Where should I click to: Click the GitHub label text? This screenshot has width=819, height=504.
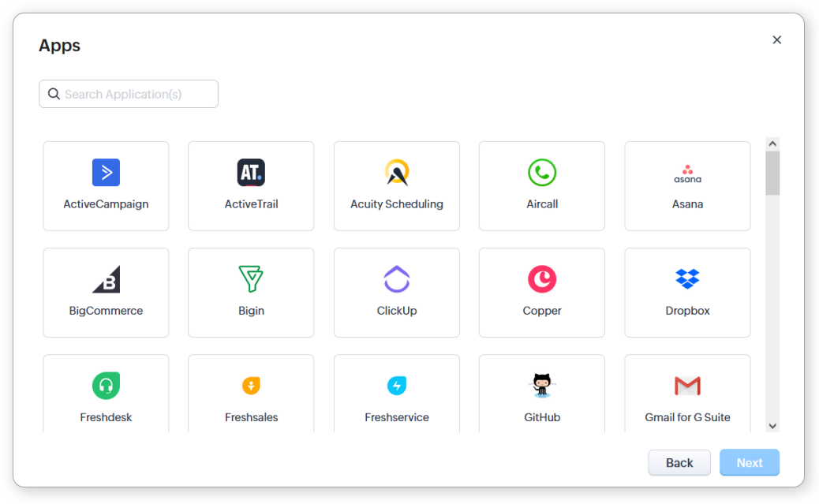(x=542, y=417)
